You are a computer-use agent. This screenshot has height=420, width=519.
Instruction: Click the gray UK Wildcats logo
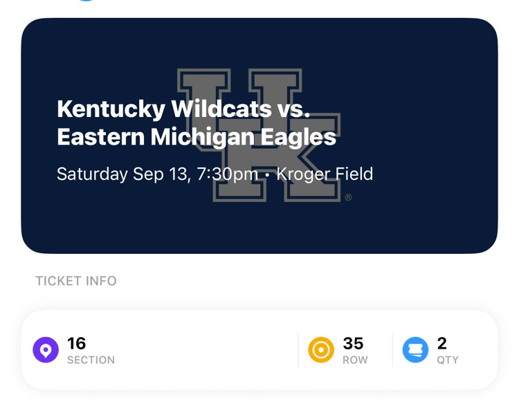tap(259, 135)
